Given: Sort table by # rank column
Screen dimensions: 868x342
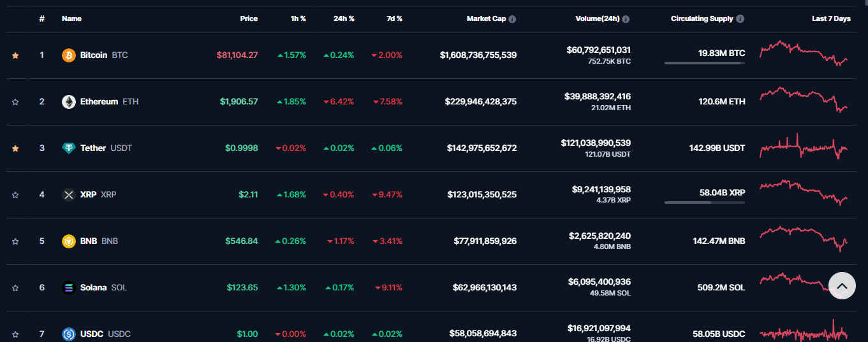Looking at the screenshot, I should click(41, 18).
